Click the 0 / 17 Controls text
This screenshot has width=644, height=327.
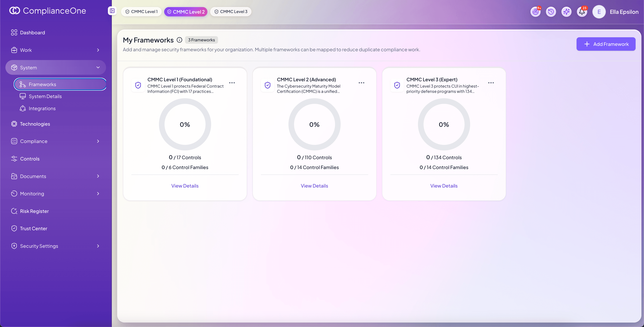(x=185, y=157)
